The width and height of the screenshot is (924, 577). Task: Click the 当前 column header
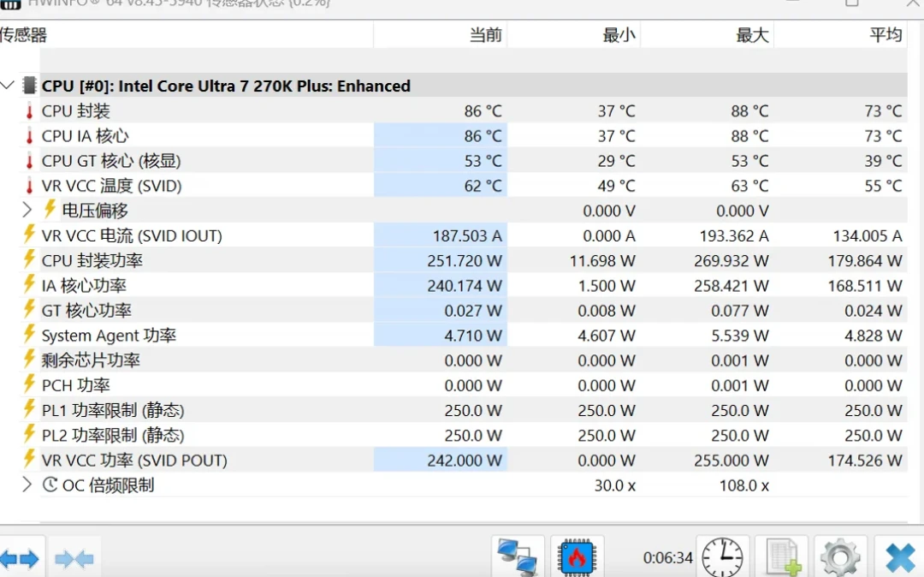tap(441, 35)
